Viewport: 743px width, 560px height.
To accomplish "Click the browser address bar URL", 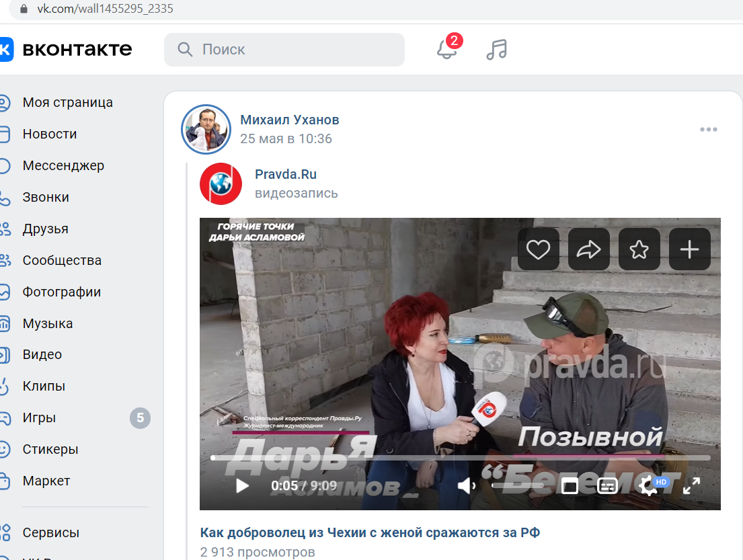I will coord(105,9).
